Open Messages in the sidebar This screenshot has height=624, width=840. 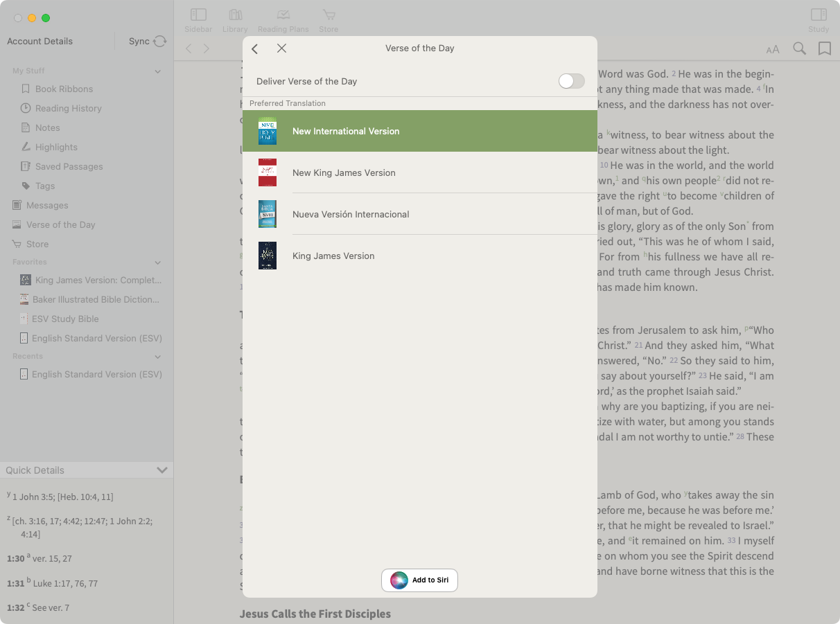coord(47,205)
